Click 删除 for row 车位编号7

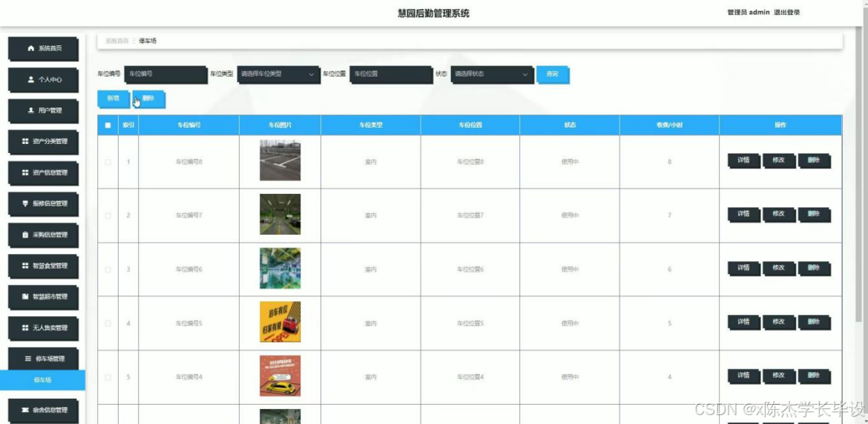pyautogui.click(x=815, y=215)
